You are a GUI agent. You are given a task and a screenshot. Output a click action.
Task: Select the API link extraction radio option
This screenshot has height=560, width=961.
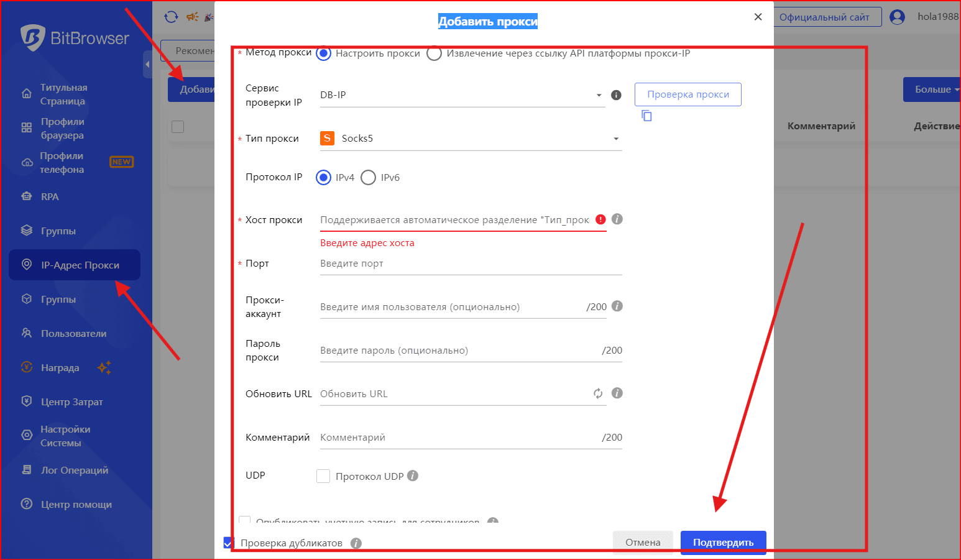tap(435, 53)
